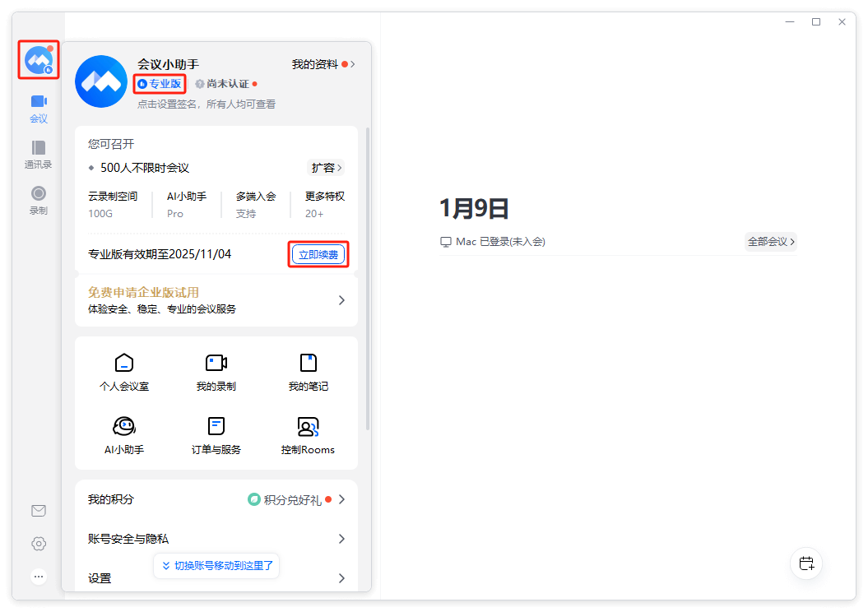Viewport: 868px width, 612px height.
Task: Open 全部会议 list
Action: point(771,242)
